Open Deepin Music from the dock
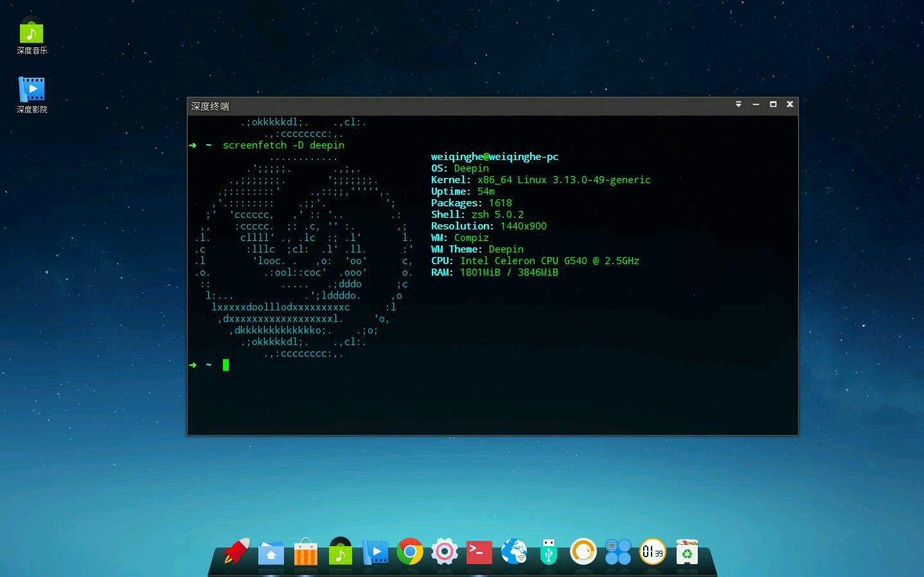The image size is (924, 577). pos(340,551)
